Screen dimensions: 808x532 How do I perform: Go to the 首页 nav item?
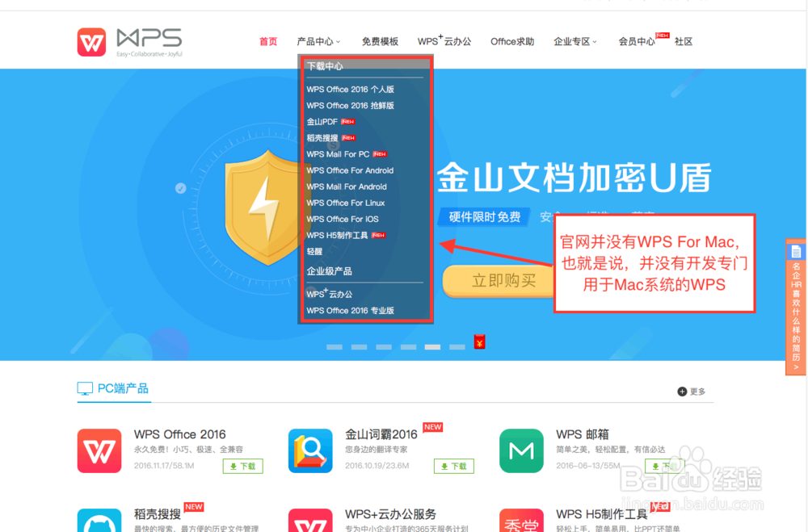pos(268,42)
